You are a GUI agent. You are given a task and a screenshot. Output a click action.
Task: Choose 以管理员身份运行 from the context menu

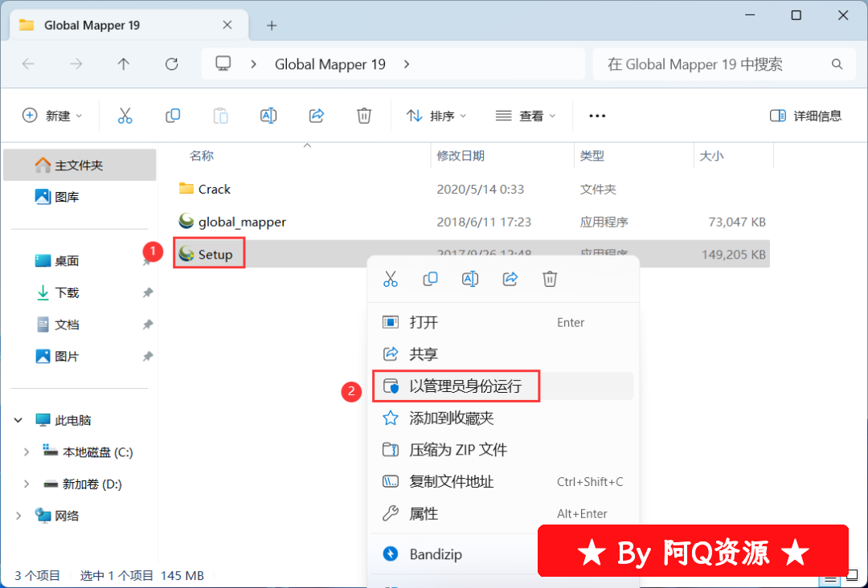click(503, 386)
